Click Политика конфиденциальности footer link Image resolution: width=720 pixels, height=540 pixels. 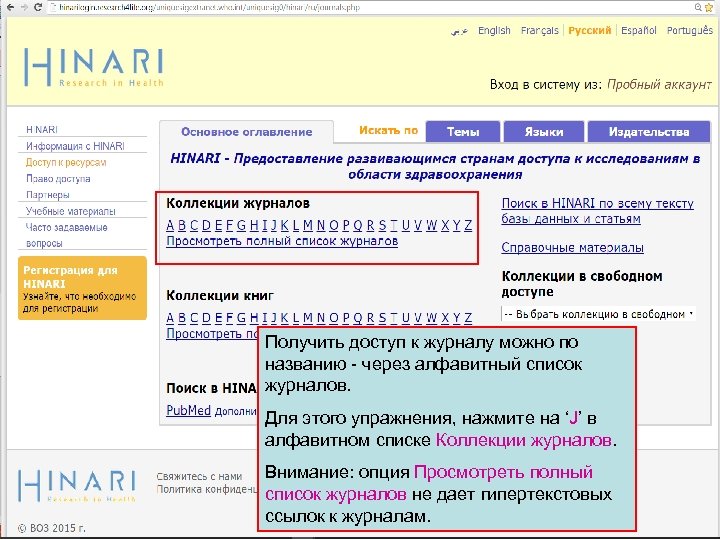point(207,489)
